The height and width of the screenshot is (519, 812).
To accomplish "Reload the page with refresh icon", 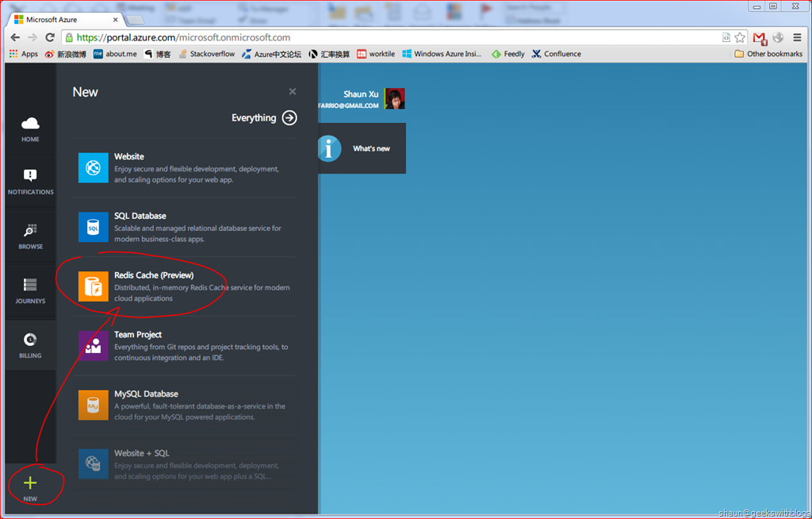I will [x=50, y=37].
